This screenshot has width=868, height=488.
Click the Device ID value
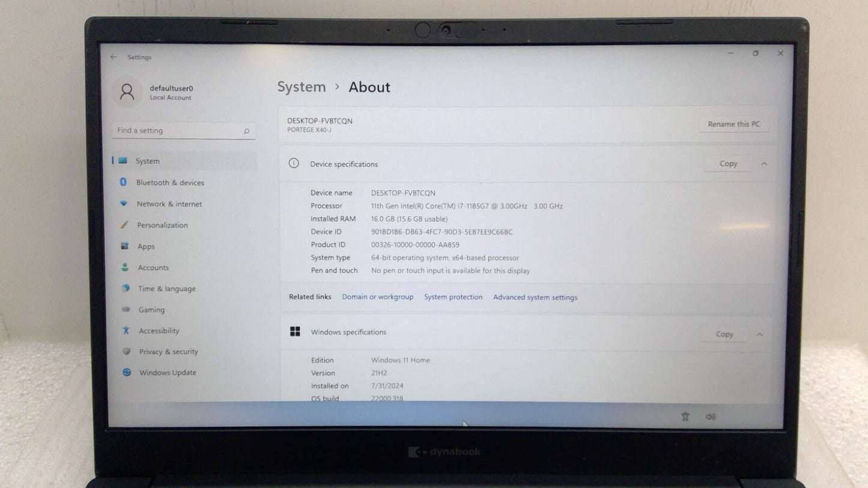(x=442, y=232)
